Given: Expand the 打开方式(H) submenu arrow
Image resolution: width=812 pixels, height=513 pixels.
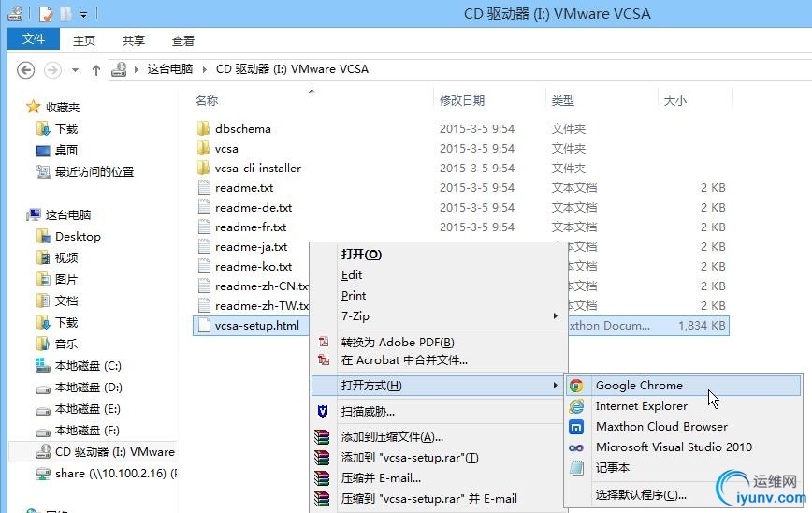Looking at the screenshot, I should [x=555, y=385].
